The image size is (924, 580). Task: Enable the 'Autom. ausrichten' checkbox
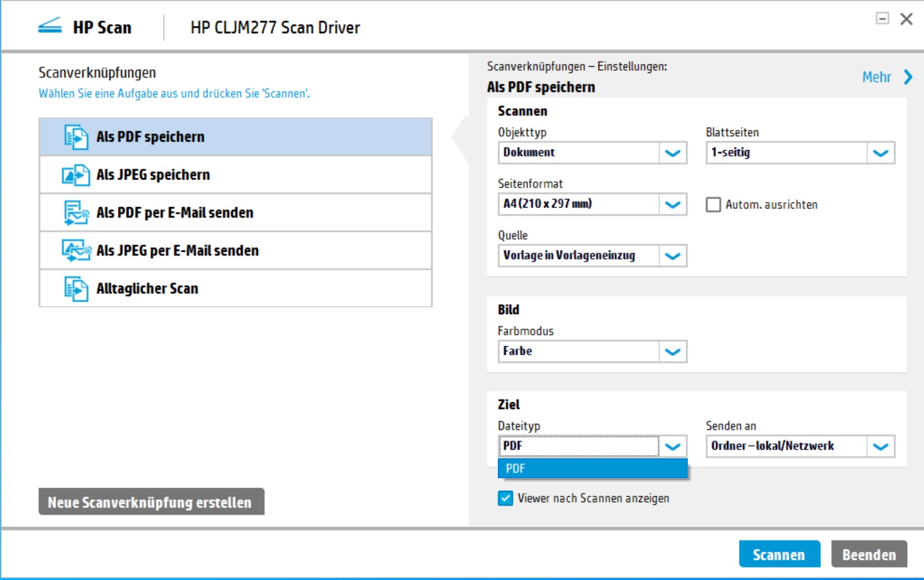click(x=713, y=205)
